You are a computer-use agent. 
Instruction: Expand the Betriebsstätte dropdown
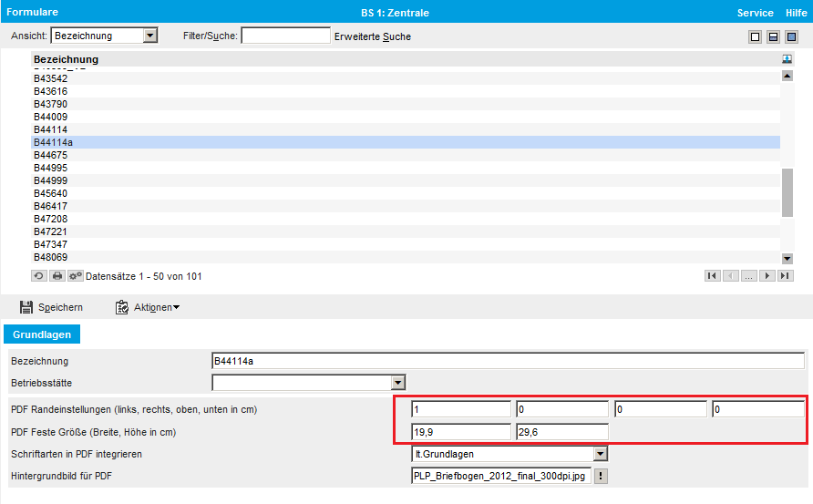click(398, 383)
